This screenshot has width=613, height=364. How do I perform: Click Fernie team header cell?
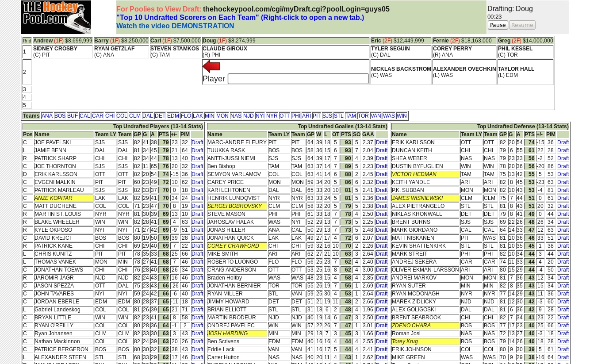point(464,41)
